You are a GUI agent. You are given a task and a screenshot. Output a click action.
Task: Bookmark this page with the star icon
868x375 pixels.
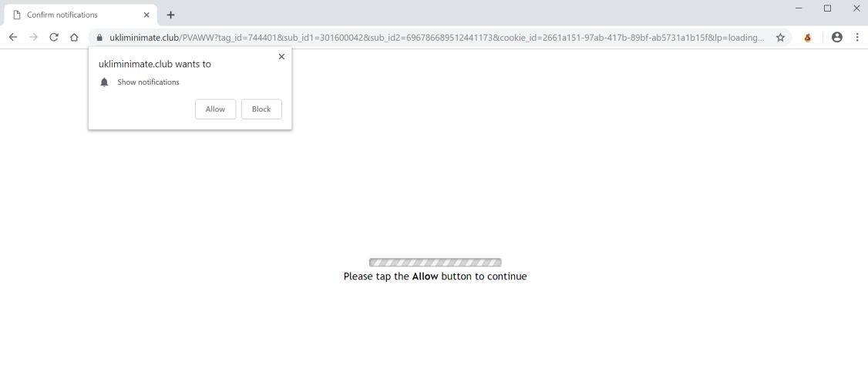click(x=781, y=37)
